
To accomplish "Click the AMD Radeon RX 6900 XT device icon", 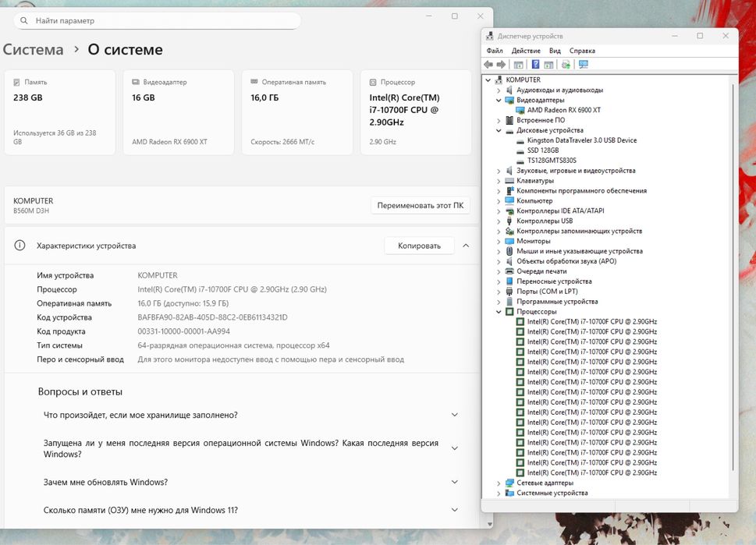I will tap(520, 110).
